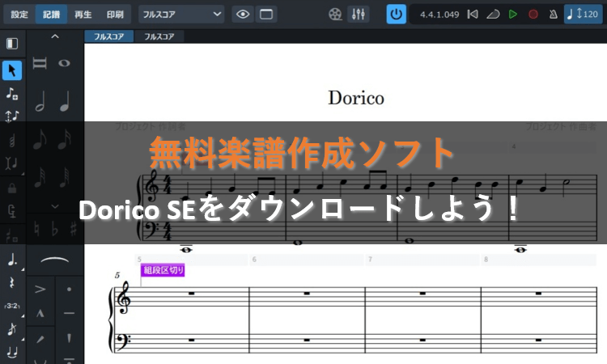Open the second フルスコア document tab
The height and width of the screenshot is (364, 607).
click(x=159, y=36)
